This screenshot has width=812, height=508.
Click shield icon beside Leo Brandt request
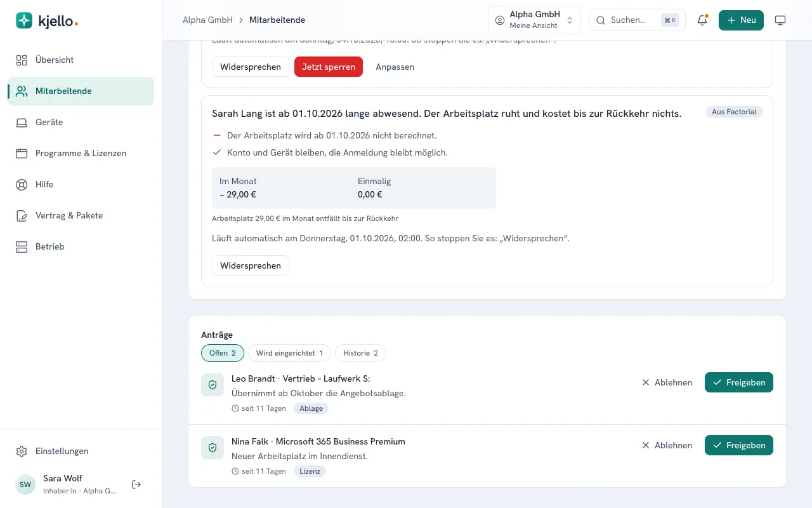[213, 385]
